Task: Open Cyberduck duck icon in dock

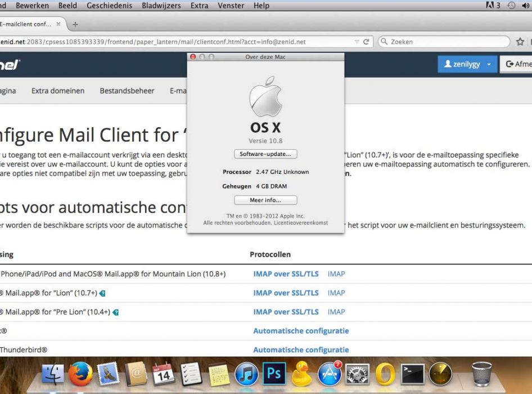Action: coord(301,374)
